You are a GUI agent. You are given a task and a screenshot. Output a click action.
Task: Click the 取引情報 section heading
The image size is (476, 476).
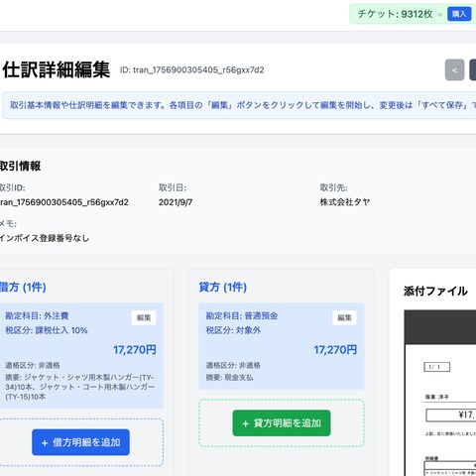(x=20, y=166)
